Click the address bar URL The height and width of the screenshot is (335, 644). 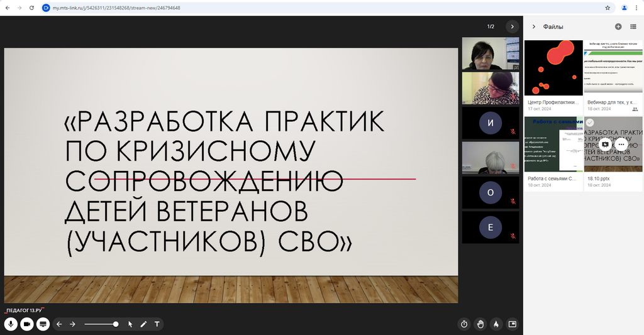(116, 8)
